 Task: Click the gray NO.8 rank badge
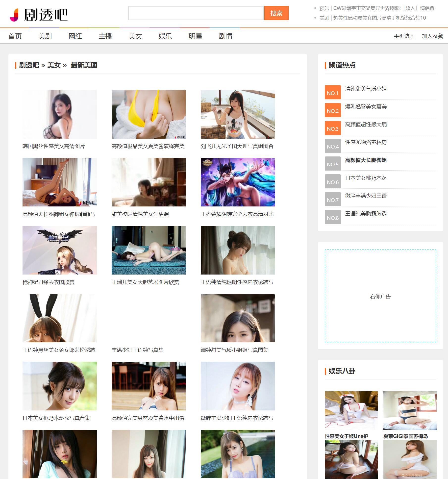pyautogui.click(x=332, y=217)
